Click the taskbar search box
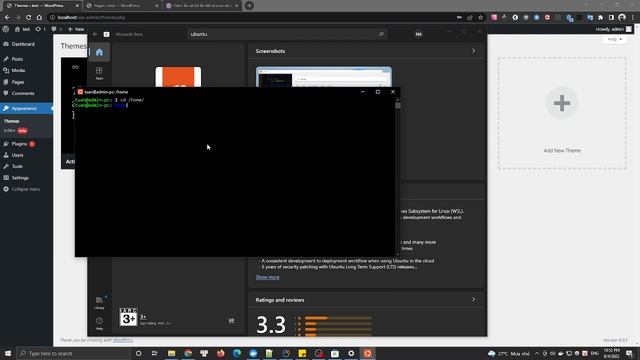 (x=73, y=353)
